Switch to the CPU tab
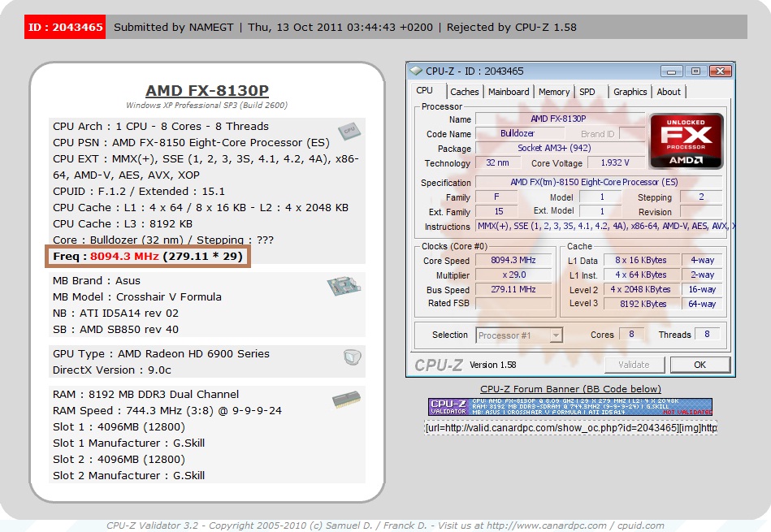 [424, 90]
